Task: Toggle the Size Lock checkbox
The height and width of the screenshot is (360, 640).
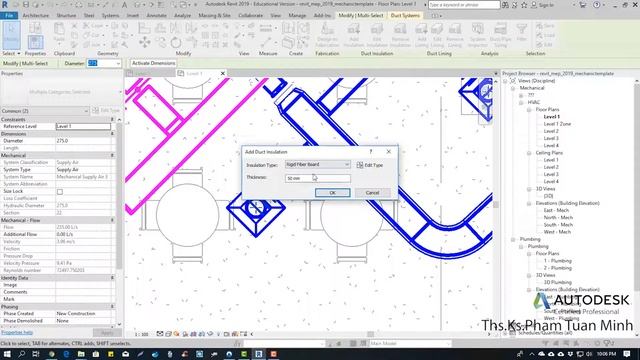Action: (x=60, y=191)
